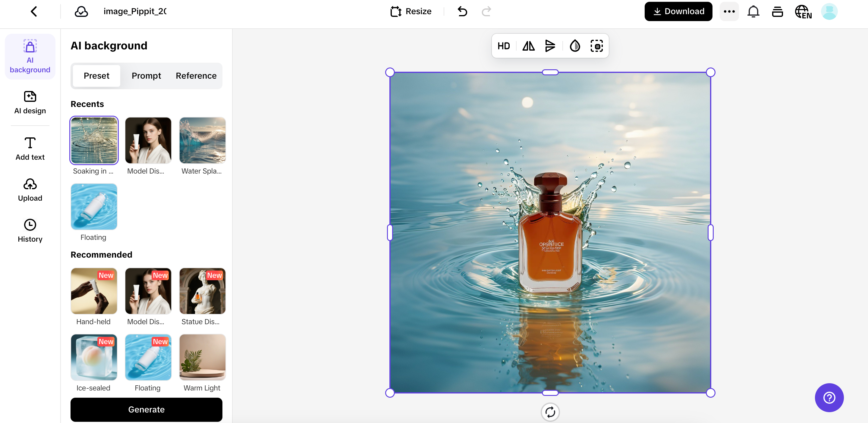This screenshot has width=868, height=423.
Task: Click the regenerate icon below the canvas
Action: point(550,412)
